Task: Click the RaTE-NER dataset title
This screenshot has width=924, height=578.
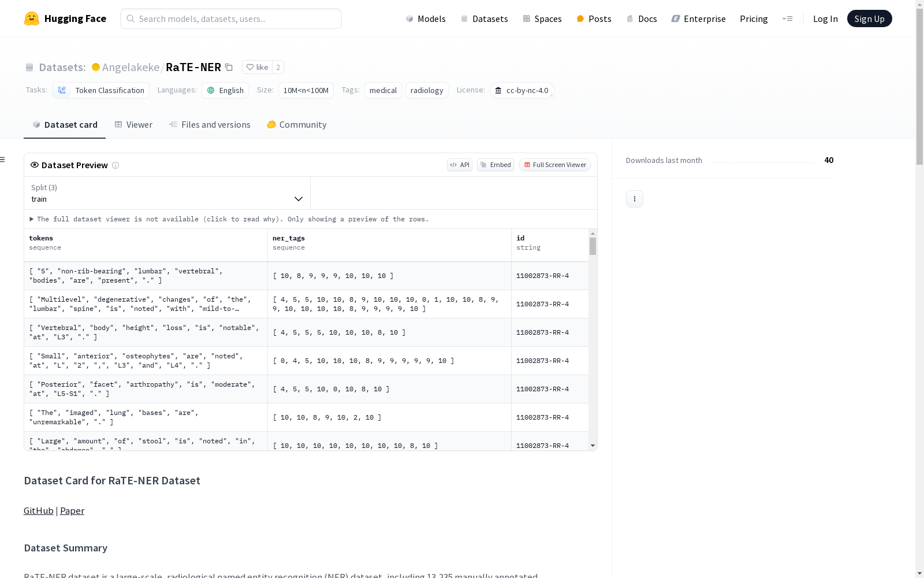Action: [x=193, y=67]
